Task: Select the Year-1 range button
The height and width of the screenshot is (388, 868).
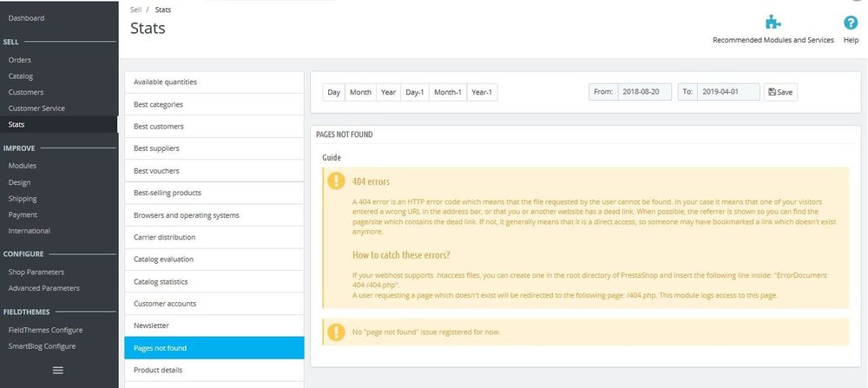Action: [x=482, y=92]
